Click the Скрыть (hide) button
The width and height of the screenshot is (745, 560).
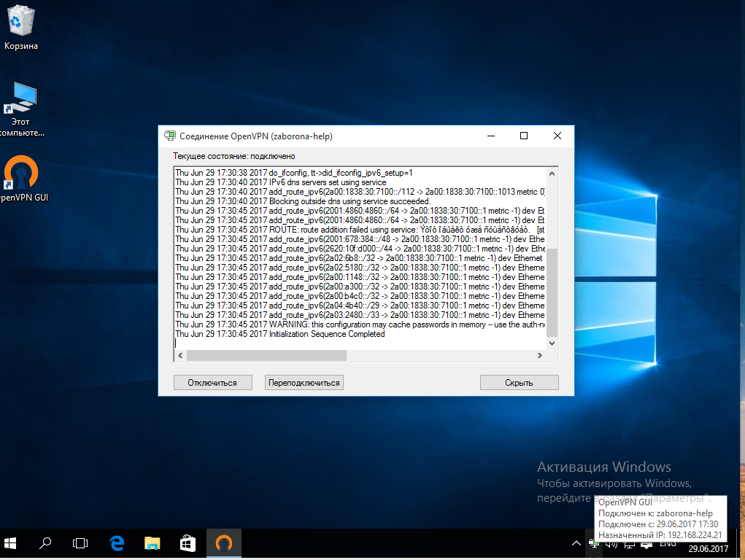[519, 383]
